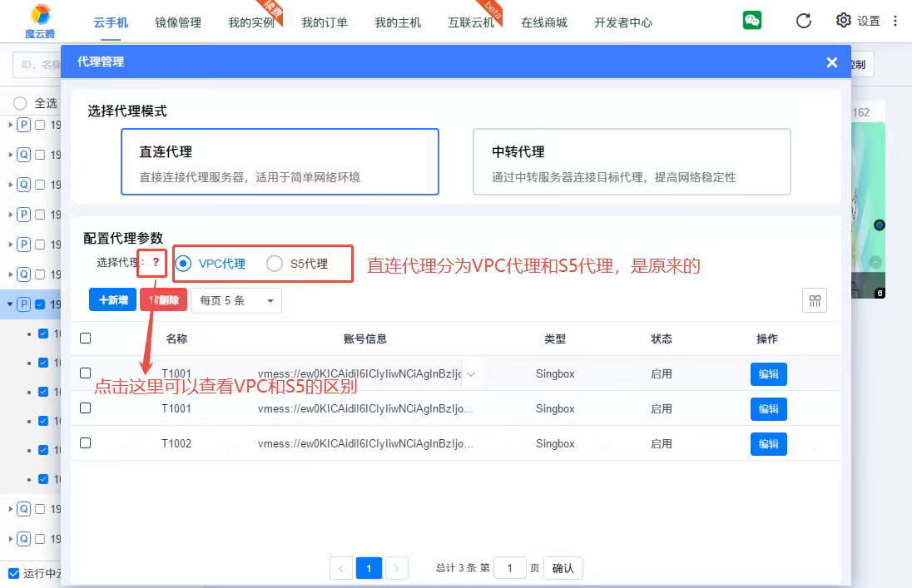Click the green WeChat icon
The height and width of the screenshot is (588, 912).
[752, 21]
